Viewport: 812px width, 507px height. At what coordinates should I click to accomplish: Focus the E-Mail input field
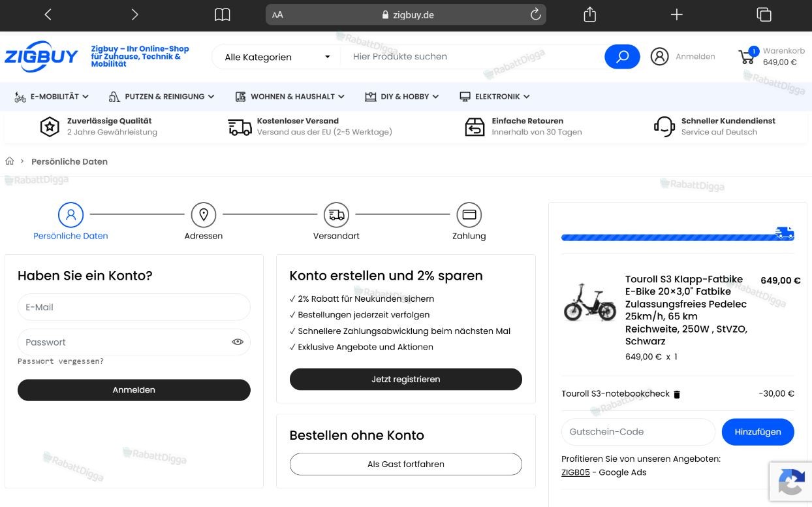pyautogui.click(x=134, y=307)
